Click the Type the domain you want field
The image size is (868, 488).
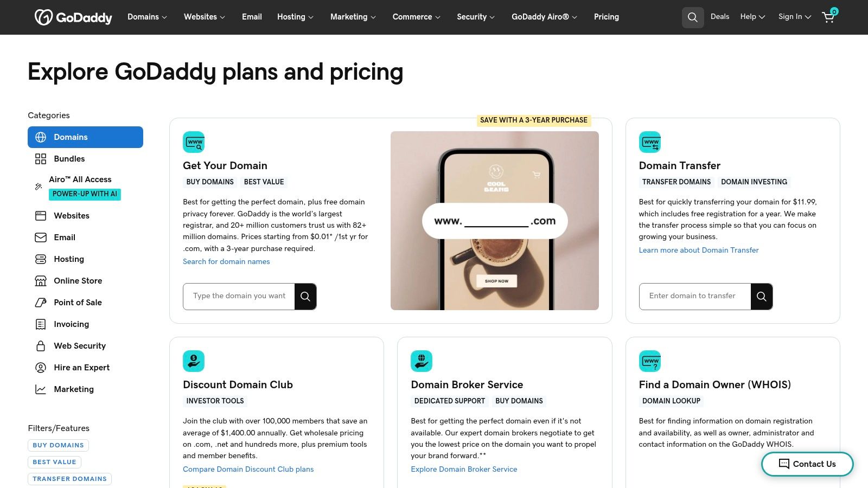click(x=239, y=297)
